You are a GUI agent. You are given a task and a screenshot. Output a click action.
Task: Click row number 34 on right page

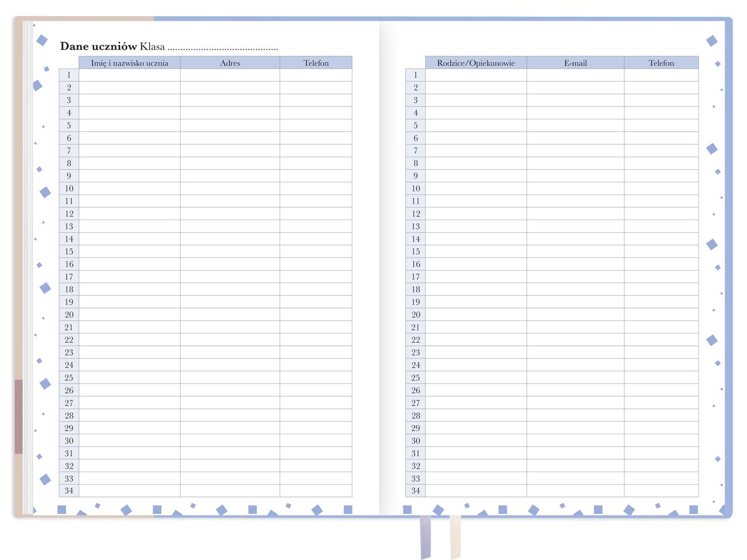pos(415,491)
